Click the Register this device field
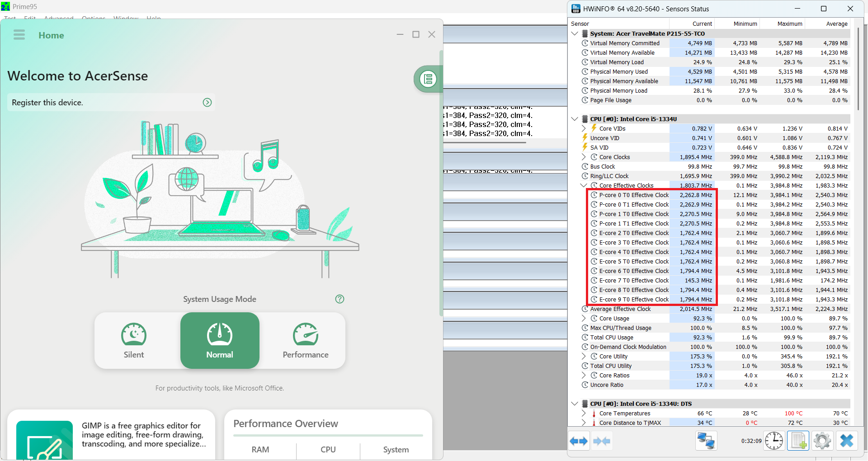 pos(111,103)
